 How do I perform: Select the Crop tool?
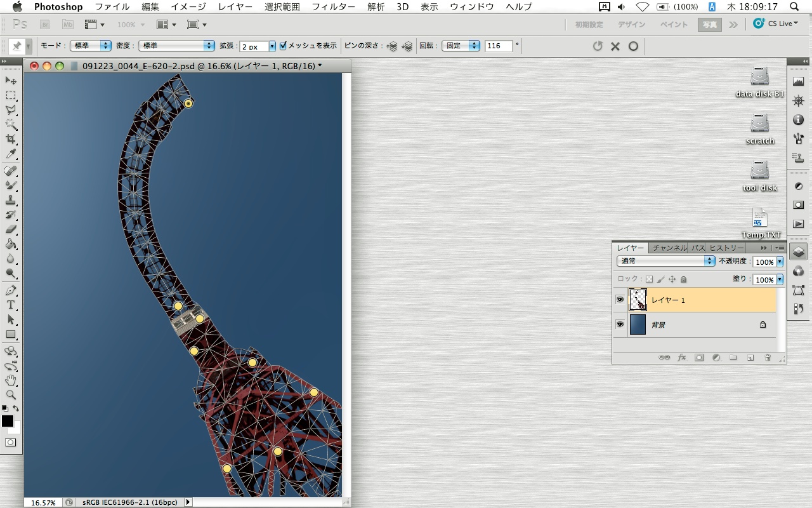click(11, 139)
